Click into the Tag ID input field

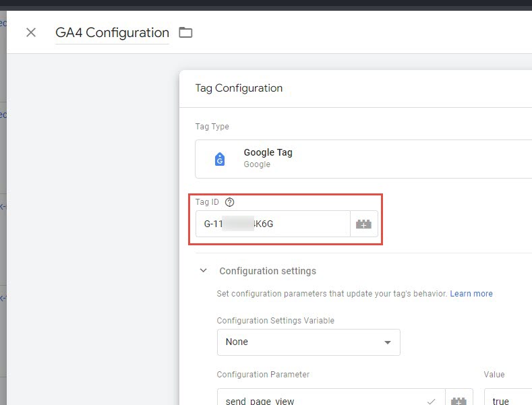tap(272, 224)
